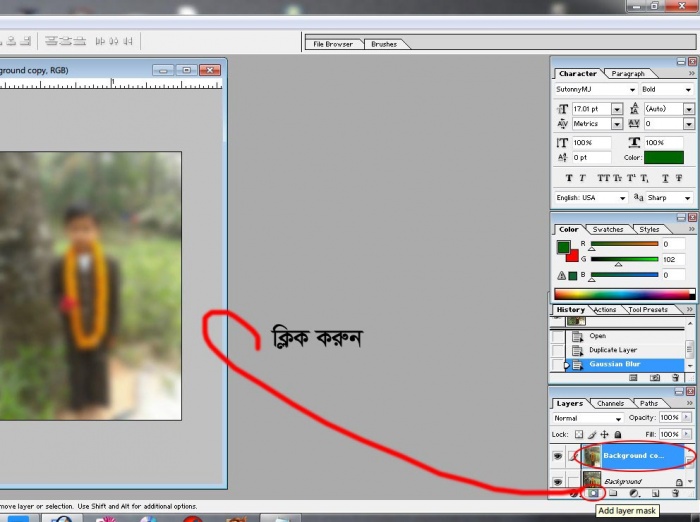The height and width of the screenshot is (522, 700).
Task: Enable Underline text style icon
Action: tap(666, 178)
